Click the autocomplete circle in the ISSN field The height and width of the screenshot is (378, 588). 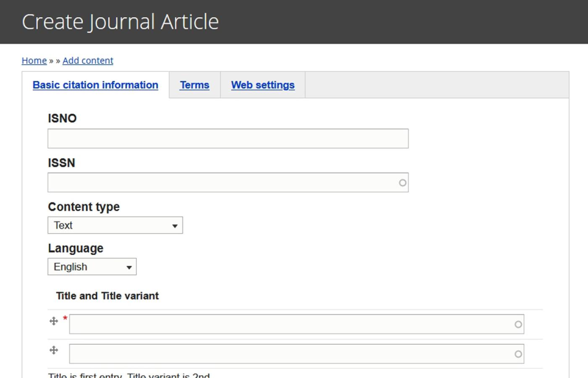pos(402,183)
